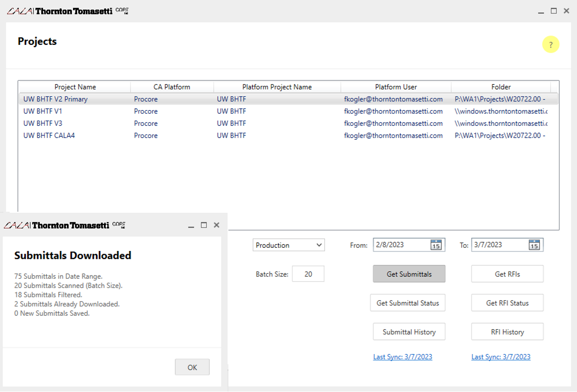577x392 pixels.
Task: Open RFI History
Action: point(507,332)
